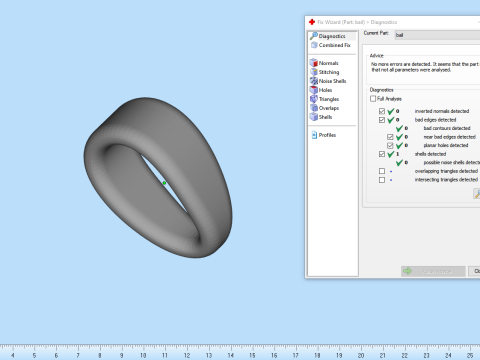
Task: Uncheck inverted normals detected checkbox
Action: (382, 111)
